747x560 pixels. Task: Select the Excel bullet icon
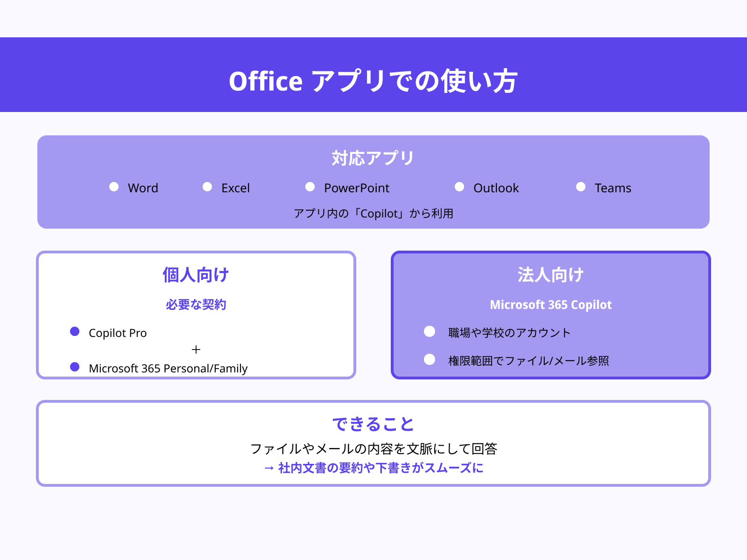point(207,187)
